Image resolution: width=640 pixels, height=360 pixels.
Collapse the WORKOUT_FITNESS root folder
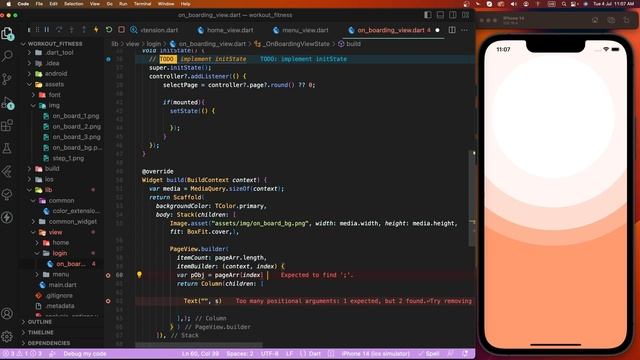(x=55, y=43)
